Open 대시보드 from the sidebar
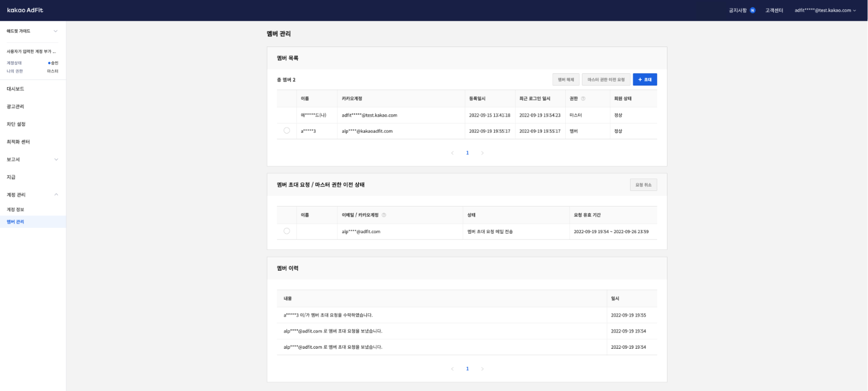Image resolution: width=868 pixels, height=391 pixels. click(16, 89)
